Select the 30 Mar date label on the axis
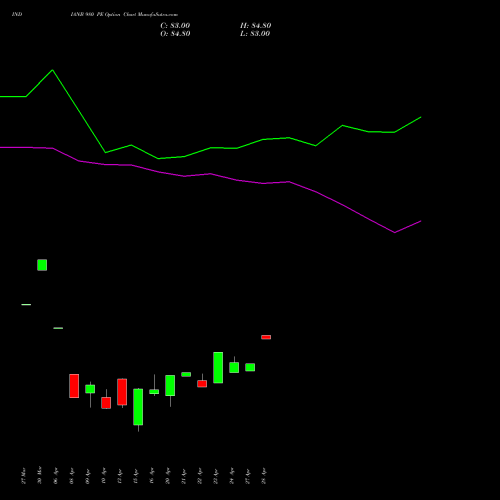Screen dimensions: 500x500 point(39,475)
